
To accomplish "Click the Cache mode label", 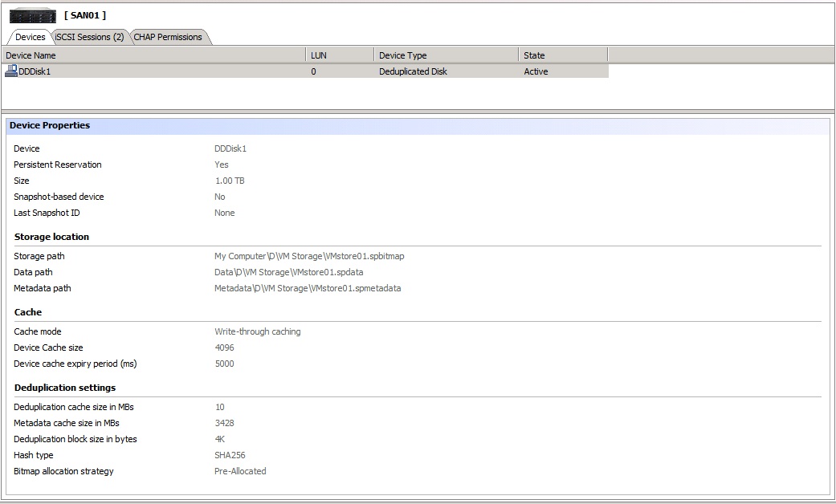I will [x=37, y=331].
